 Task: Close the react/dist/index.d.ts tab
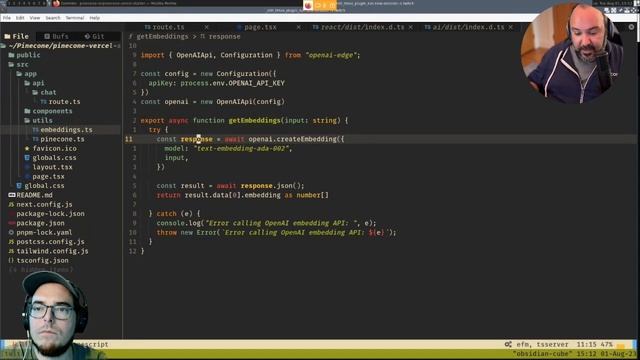[410, 27]
